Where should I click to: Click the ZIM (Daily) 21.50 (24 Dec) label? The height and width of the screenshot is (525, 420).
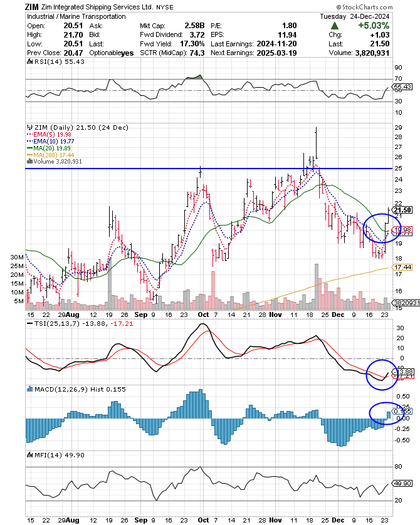click(x=81, y=128)
